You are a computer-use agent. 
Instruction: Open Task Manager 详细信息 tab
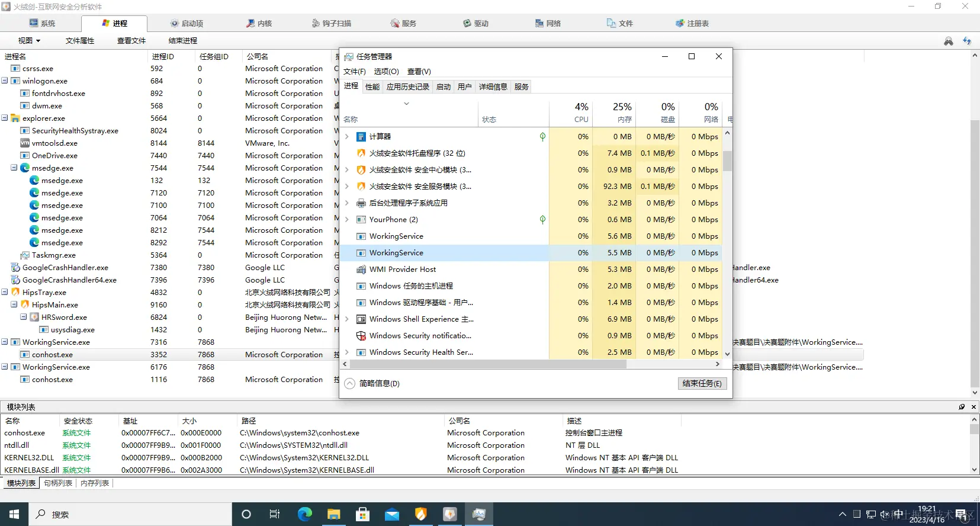tap(493, 87)
